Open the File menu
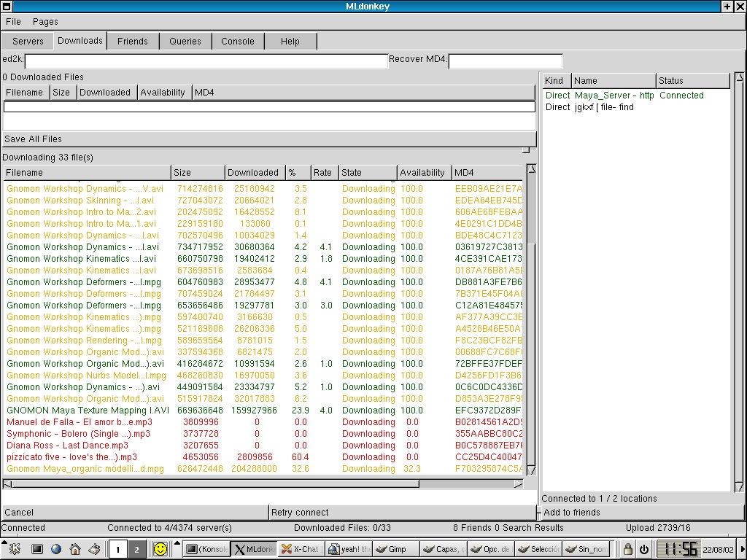Screen dimensions: 747x560 point(13,21)
